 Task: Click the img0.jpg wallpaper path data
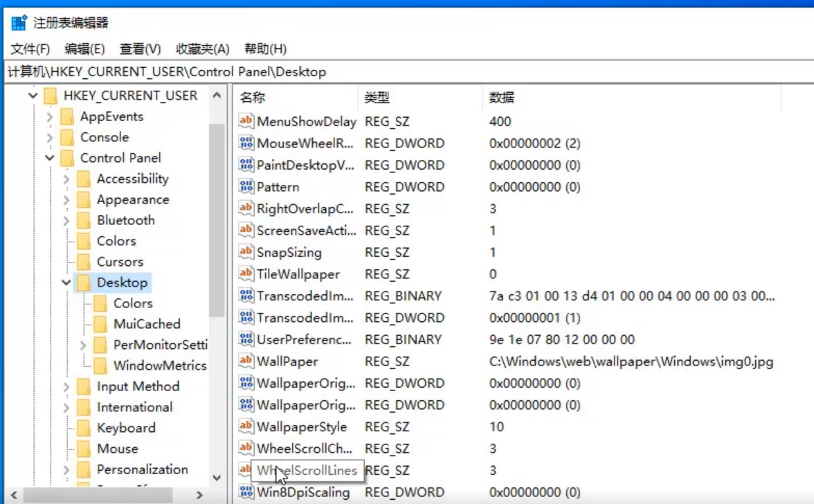631,361
